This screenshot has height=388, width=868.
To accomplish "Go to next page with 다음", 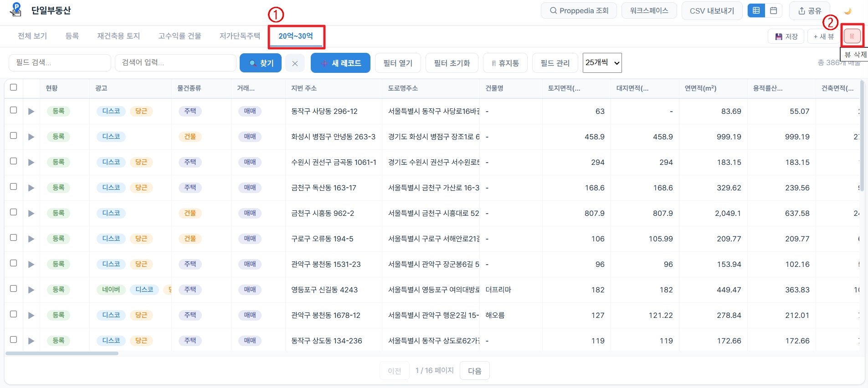I will point(475,371).
